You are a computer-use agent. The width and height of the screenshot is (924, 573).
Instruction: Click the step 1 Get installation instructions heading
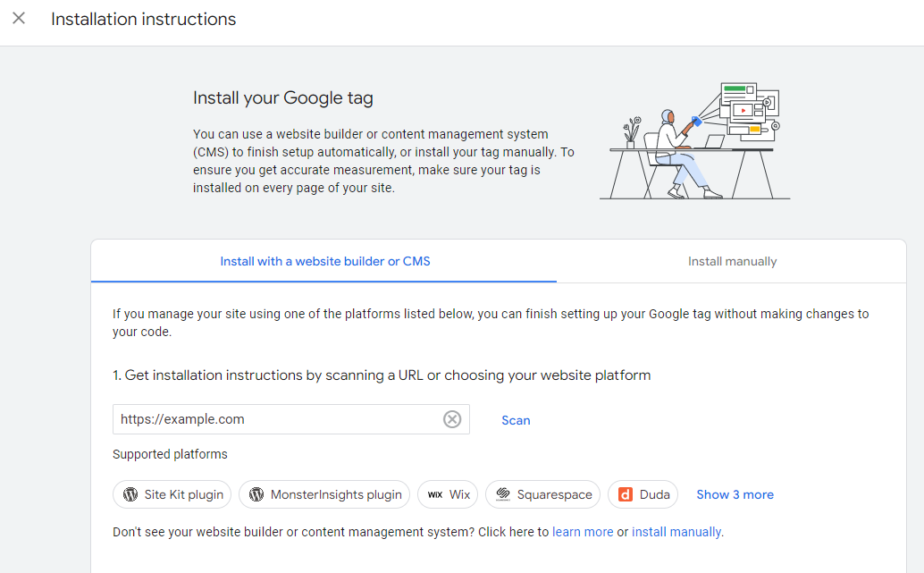[382, 375]
